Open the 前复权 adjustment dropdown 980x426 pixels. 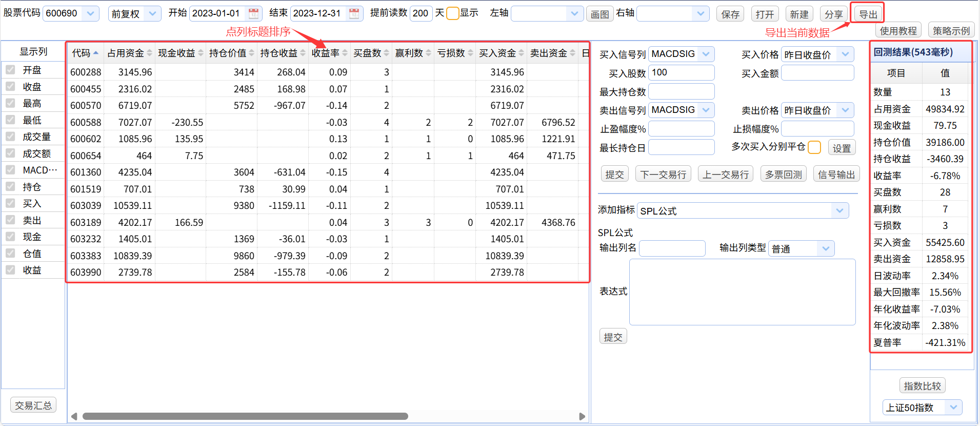[152, 13]
